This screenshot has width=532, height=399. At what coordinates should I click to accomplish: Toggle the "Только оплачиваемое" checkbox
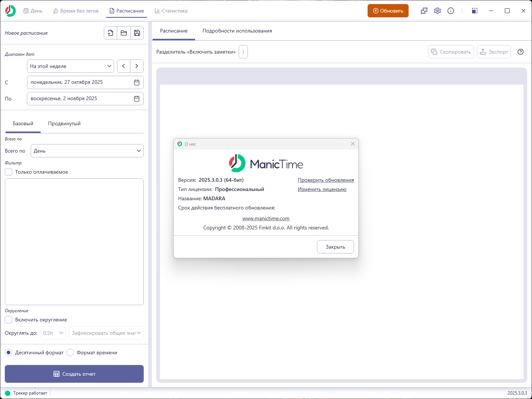(8, 172)
